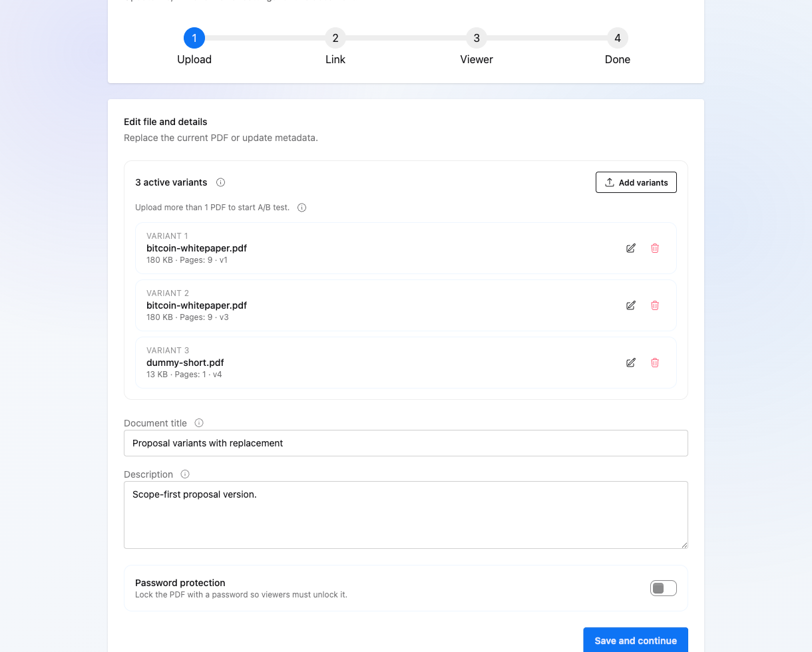Edit Variant 1 bitcoin-whitepaper.pdf pencil icon

tap(631, 248)
